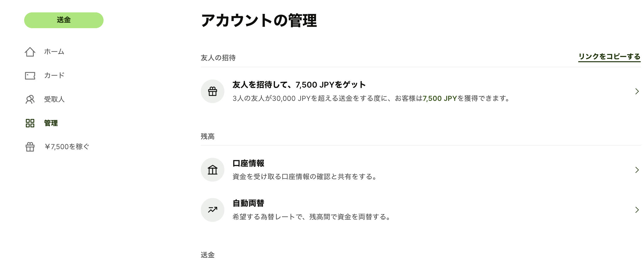Go to ホーム in the sidebar
The width and height of the screenshot is (644, 263).
tap(54, 52)
